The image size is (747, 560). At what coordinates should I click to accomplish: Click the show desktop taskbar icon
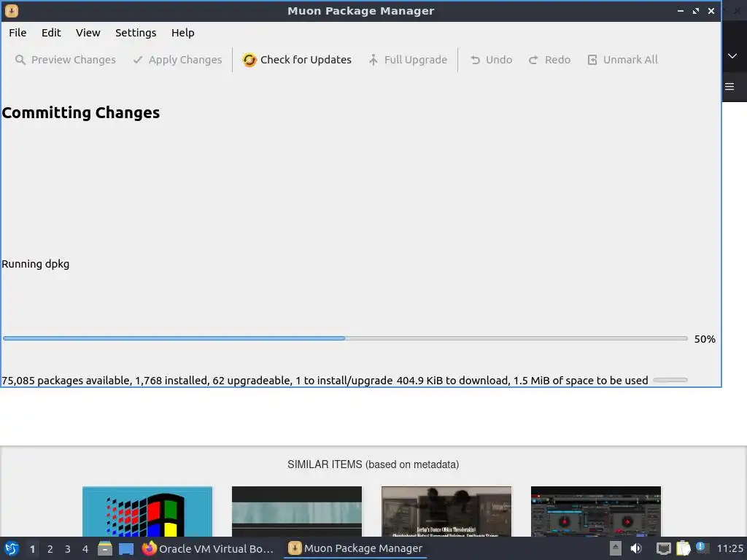(x=126, y=549)
